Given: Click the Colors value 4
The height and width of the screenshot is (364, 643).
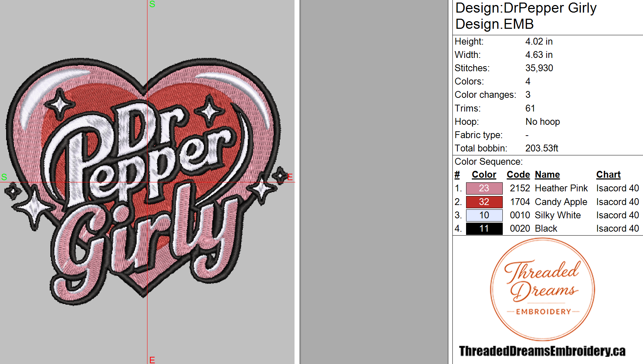Looking at the screenshot, I should [x=528, y=81].
